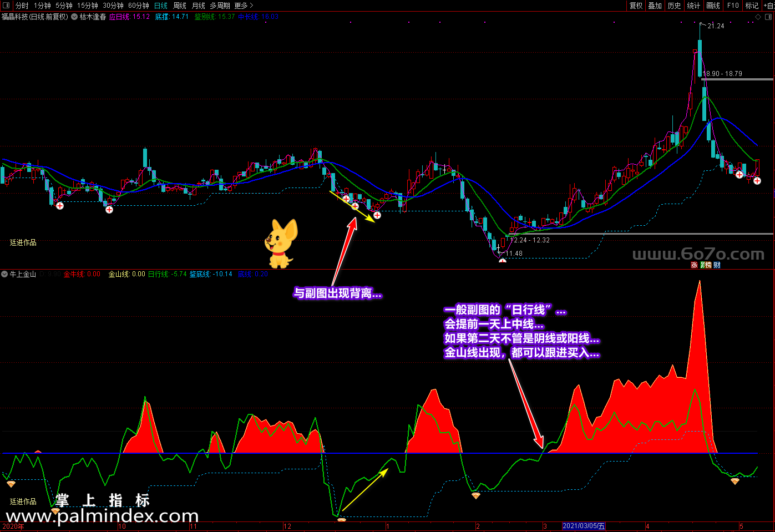Image resolution: width=775 pixels, height=532 pixels.
Task: Click the stock title 福晶科技(日线.前复权)
Action: point(35,17)
